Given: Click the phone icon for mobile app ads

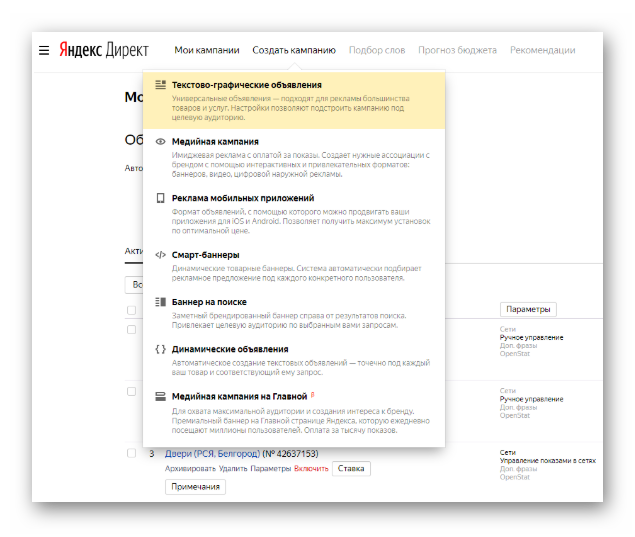Looking at the screenshot, I should tap(160, 198).
